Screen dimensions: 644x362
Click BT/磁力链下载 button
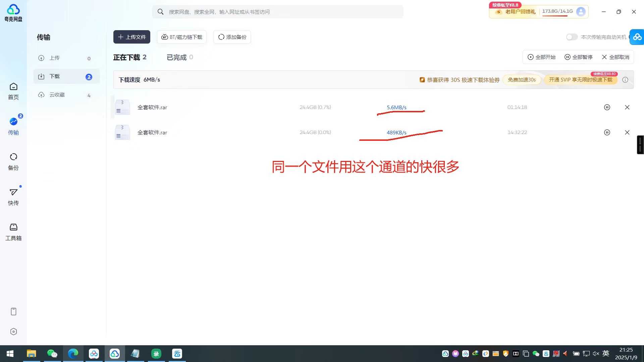(x=182, y=37)
